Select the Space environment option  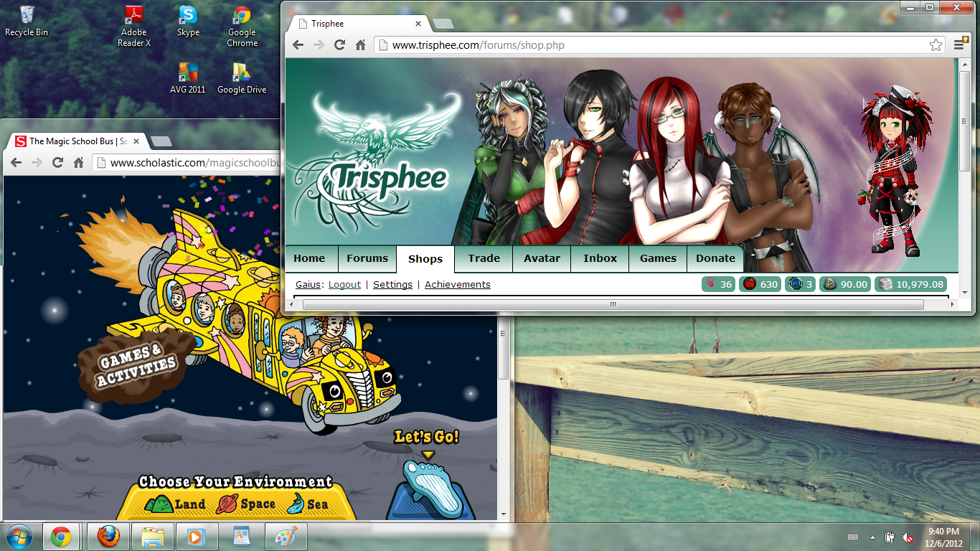(x=248, y=504)
